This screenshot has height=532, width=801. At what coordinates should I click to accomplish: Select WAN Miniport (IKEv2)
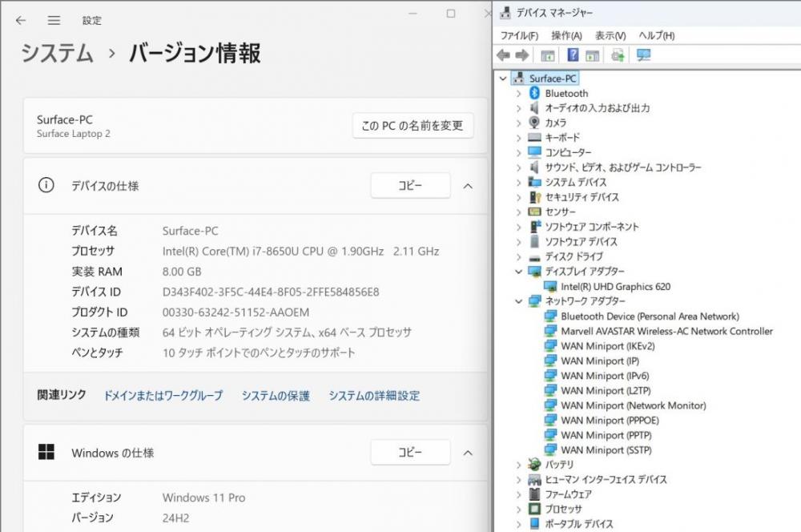[607, 345]
